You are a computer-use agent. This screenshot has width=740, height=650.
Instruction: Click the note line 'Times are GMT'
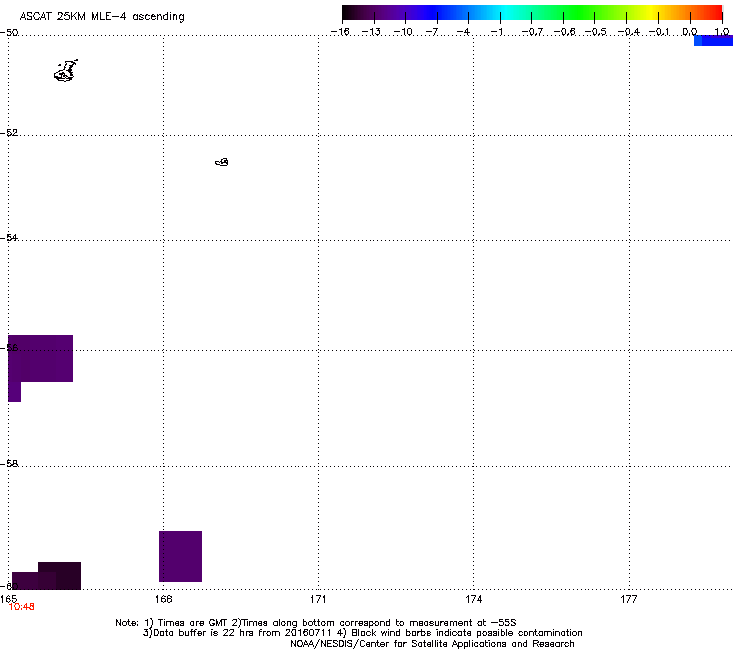(x=192, y=623)
